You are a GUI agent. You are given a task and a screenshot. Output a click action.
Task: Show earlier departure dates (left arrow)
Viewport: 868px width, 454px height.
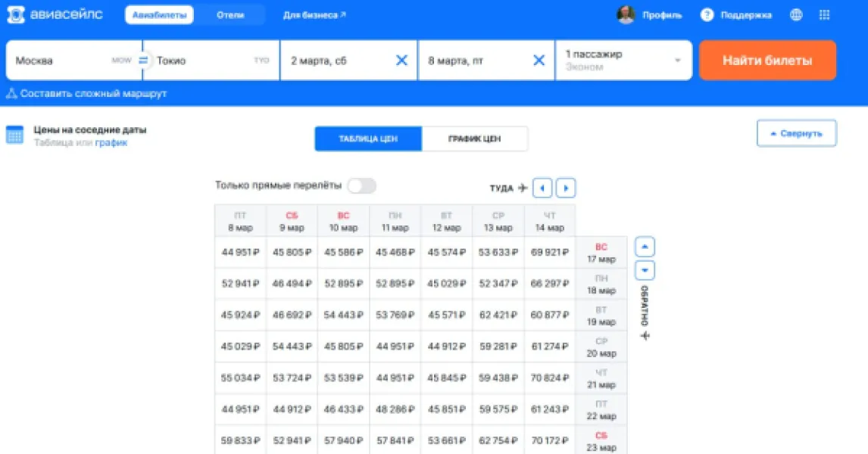pos(542,188)
